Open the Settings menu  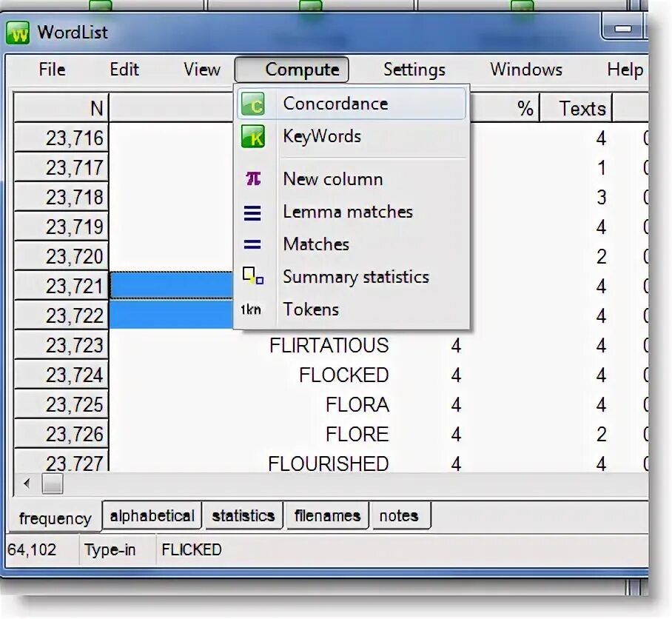click(x=414, y=70)
